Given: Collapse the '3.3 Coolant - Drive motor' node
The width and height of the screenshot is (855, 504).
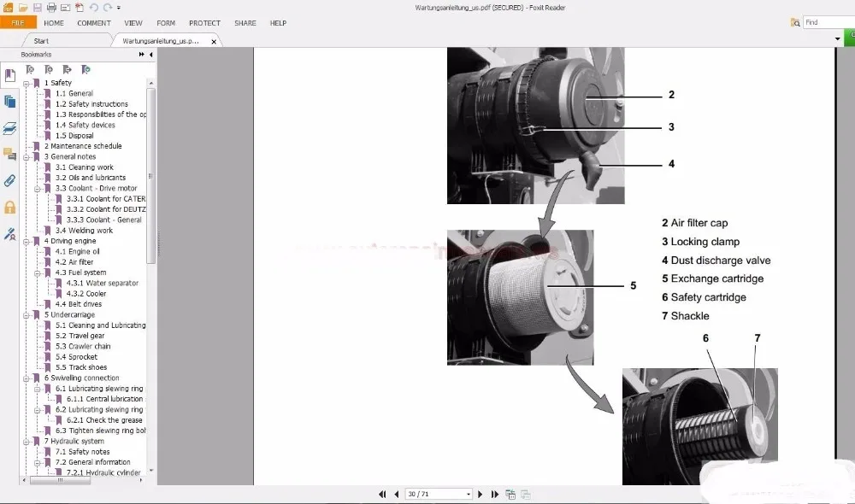Looking at the screenshot, I should (x=38, y=189).
